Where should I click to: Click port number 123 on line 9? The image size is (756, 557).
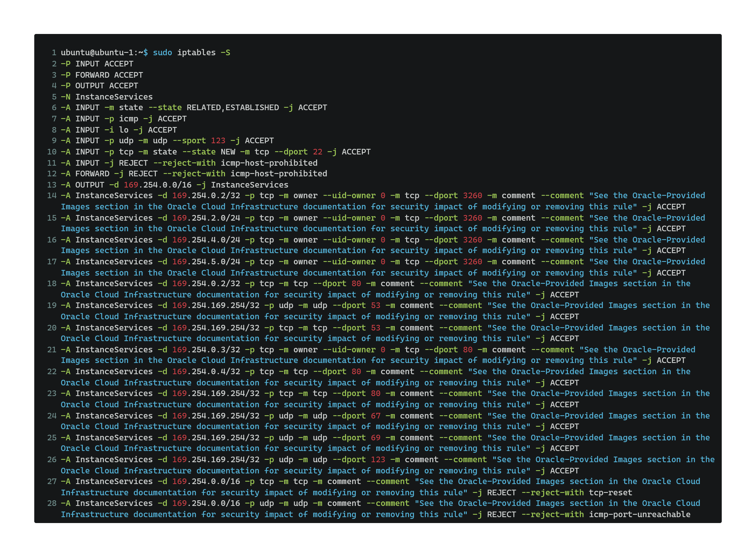coord(218,141)
